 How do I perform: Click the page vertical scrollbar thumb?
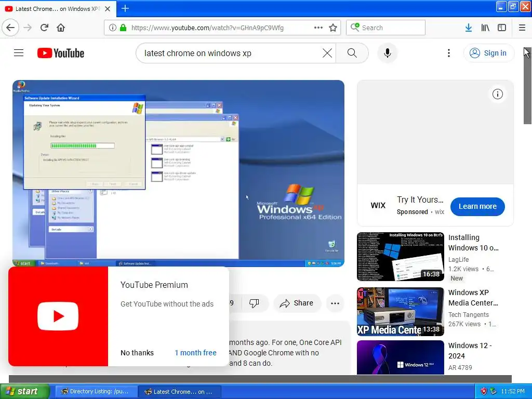click(x=528, y=86)
